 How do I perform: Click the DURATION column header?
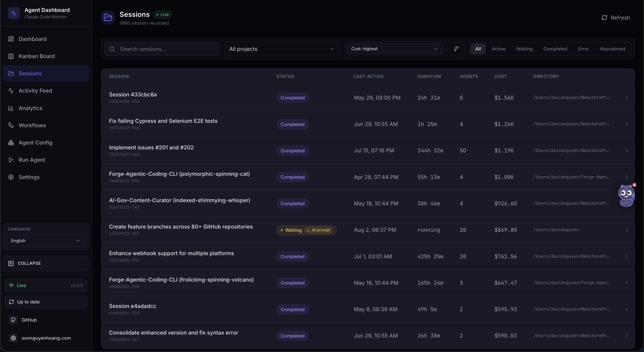click(429, 76)
